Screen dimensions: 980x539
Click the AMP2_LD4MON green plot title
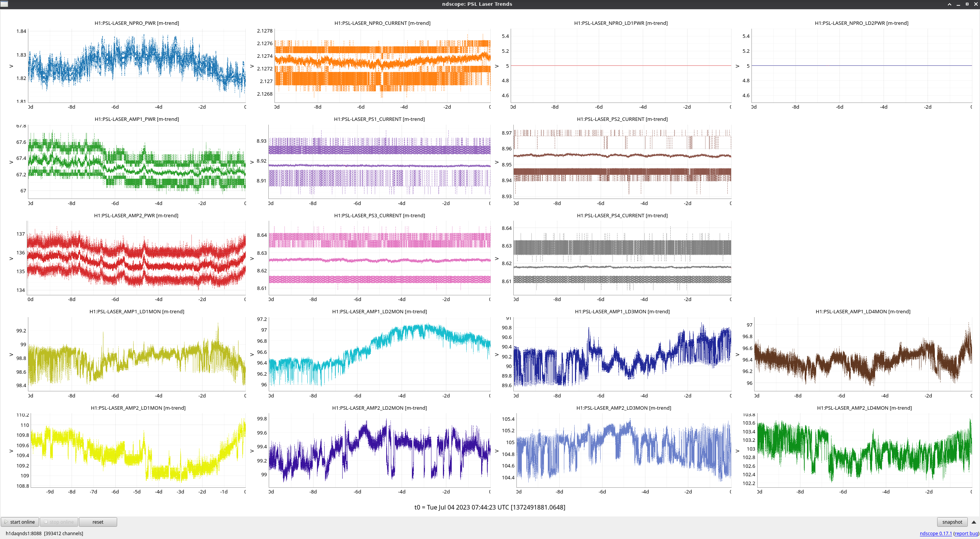(864, 408)
